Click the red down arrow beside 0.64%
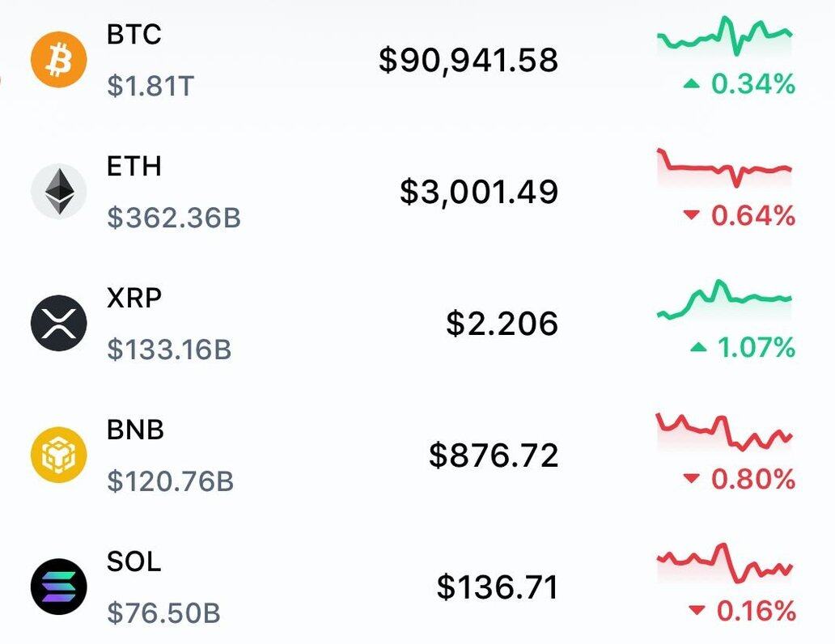Image resolution: width=835 pixels, height=644 pixels. [690, 215]
